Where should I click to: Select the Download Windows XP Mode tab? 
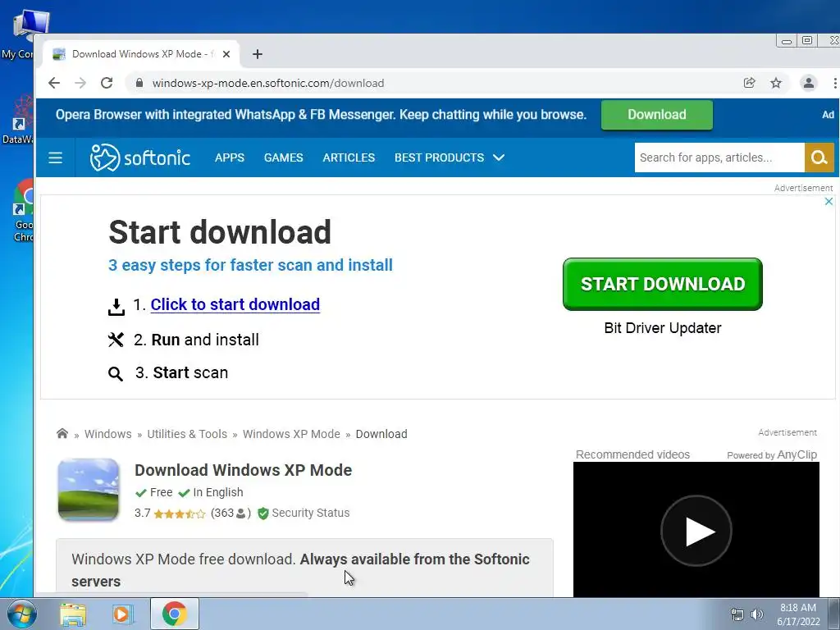click(141, 54)
